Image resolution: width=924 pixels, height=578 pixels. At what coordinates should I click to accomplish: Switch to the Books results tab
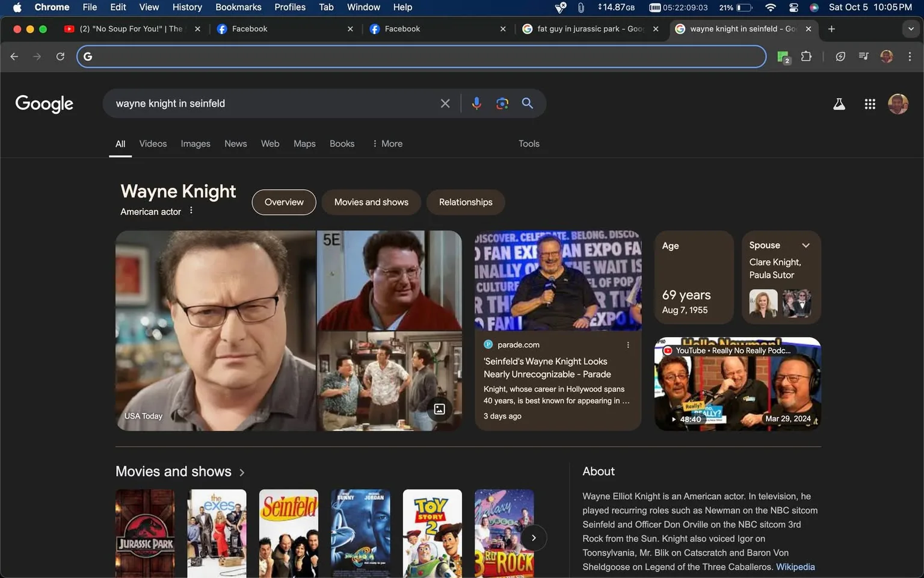click(x=342, y=144)
